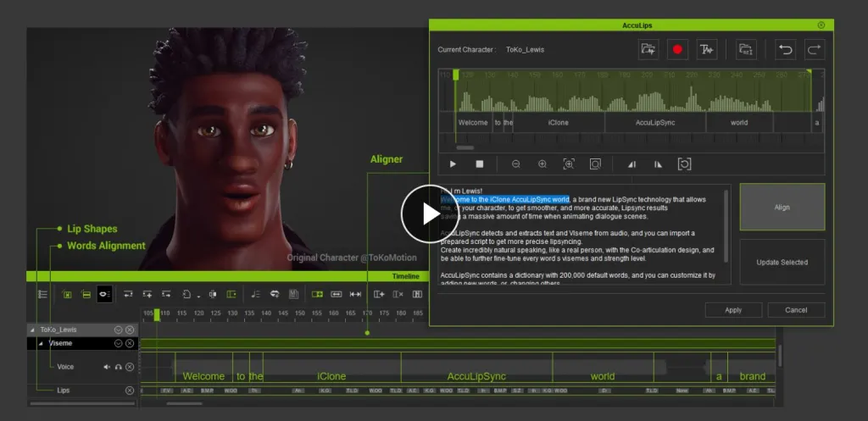Viewport: 868px width, 421px height.
Task: Toggle the active lips viseme toolbar icon
Action: [104, 294]
